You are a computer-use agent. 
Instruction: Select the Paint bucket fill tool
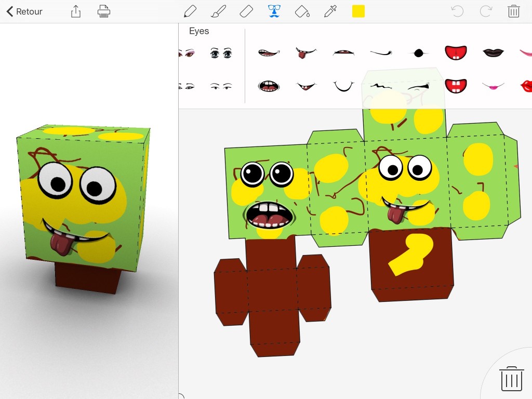click(x=302, y=11)
